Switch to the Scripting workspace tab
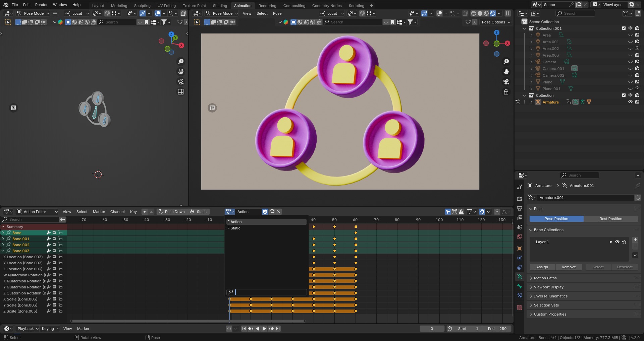This screenshot has height=341, width=644. pyautogui.click(x=356, y=6)
